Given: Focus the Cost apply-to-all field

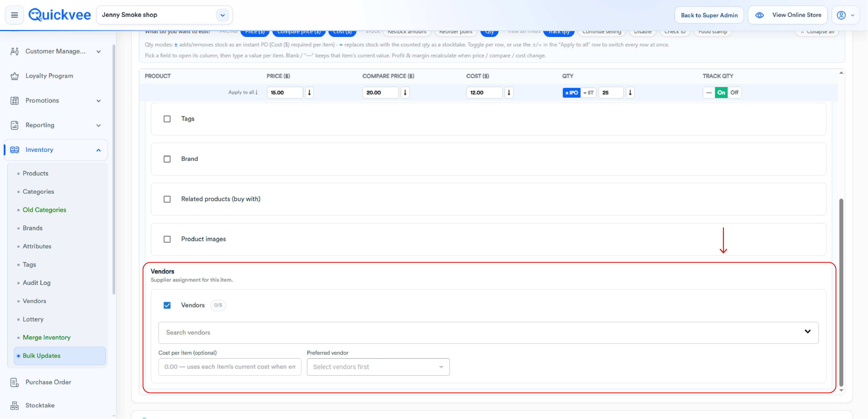Looking at the screenshot, I should point(484,92).
